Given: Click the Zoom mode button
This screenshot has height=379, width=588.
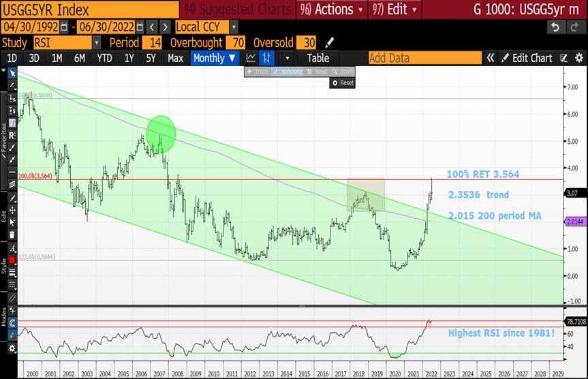Looking at the screenshot, I should [343, 72].
